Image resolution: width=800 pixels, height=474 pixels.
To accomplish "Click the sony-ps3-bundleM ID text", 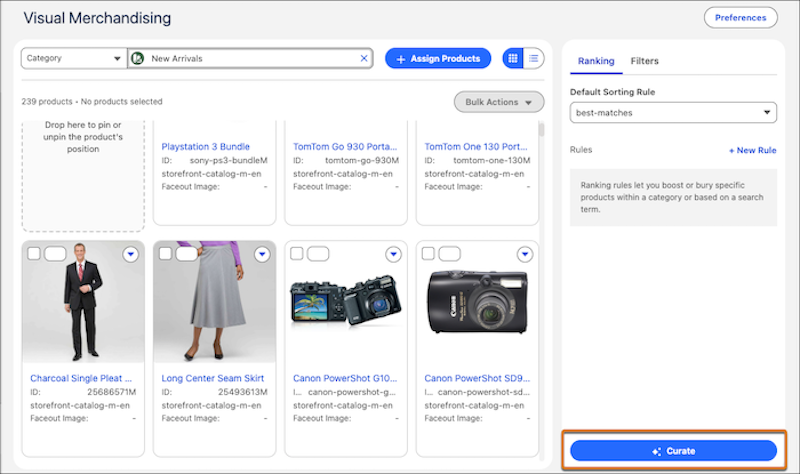I will pyautogui.click(x=229, y=161).
